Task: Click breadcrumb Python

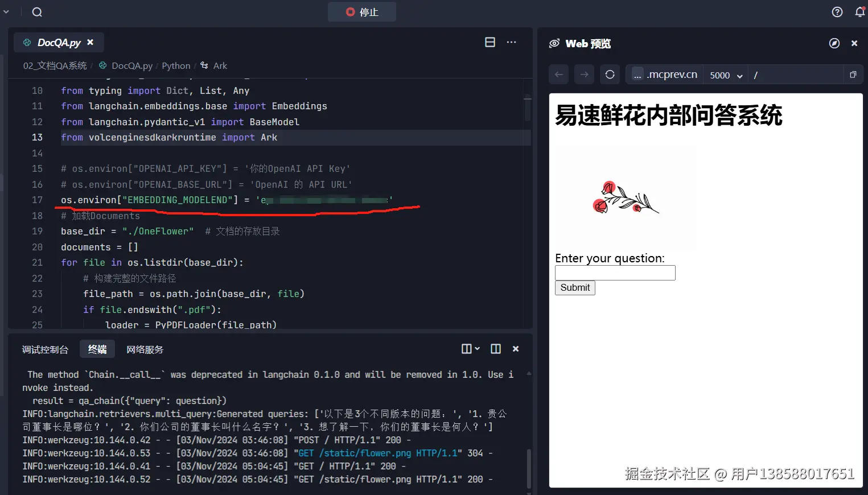Action: (x=176, y=65)
